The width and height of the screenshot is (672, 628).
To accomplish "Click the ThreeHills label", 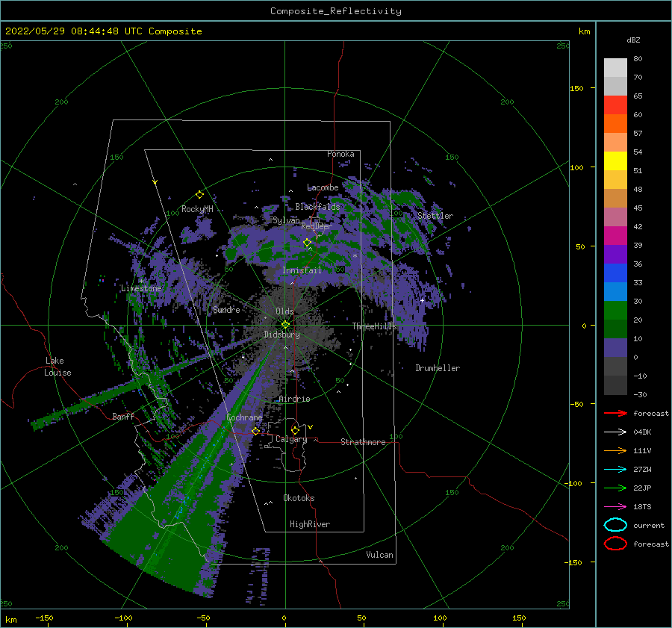I will [375, 326].
